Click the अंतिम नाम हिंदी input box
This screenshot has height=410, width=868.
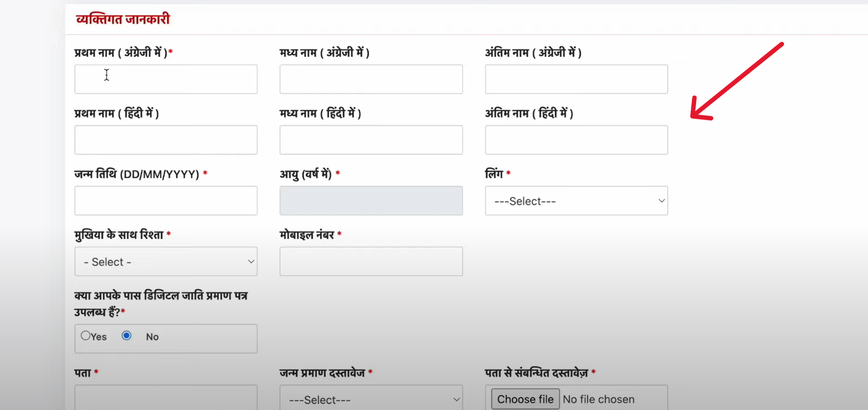point(576,140)
